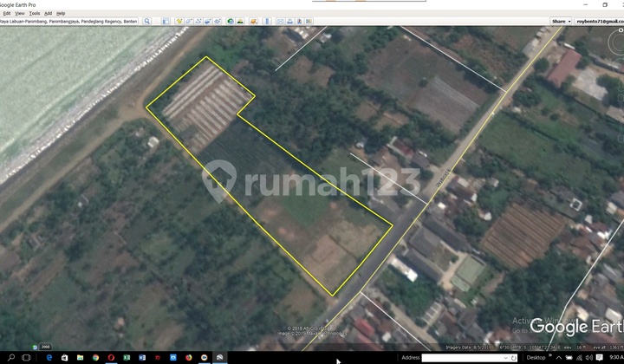Toggle sunlight across the landscape

click(x=241, y=21)
